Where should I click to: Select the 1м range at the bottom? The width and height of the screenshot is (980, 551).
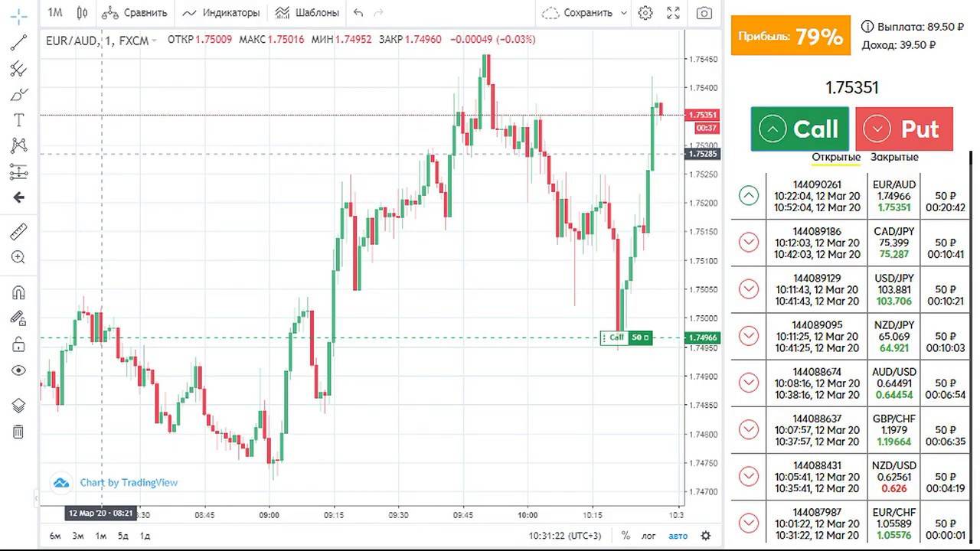100,536
